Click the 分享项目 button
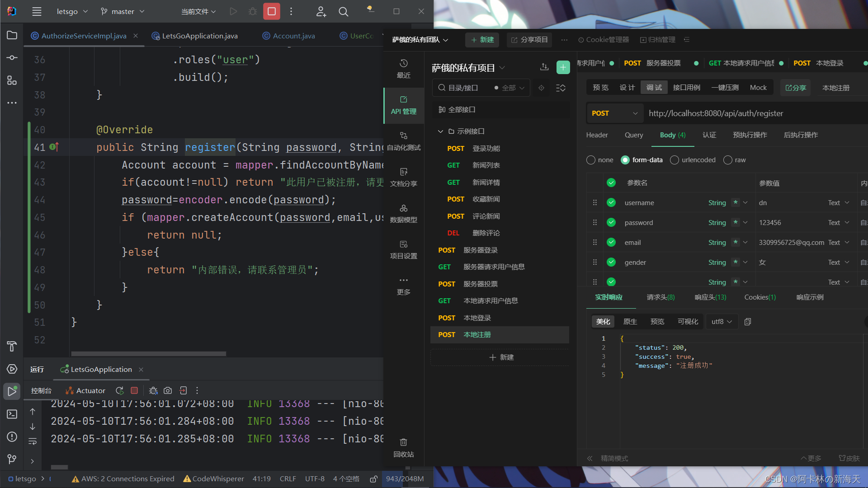Image resolution: width=868 pixels, height=488 pixels. pyautogui.click(x=529, y=40)
